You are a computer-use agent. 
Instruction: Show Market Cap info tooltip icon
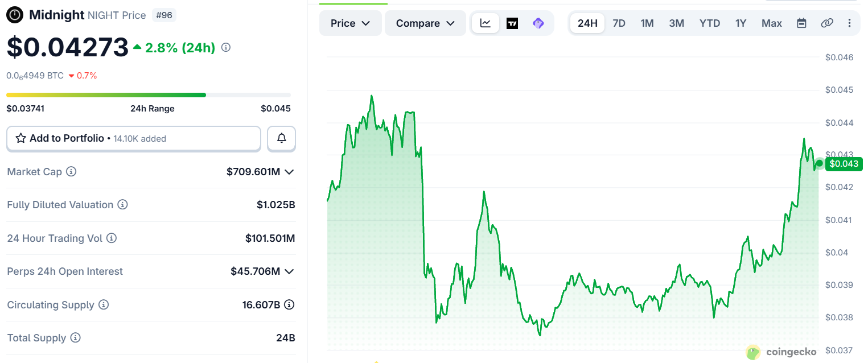[71, 171]
